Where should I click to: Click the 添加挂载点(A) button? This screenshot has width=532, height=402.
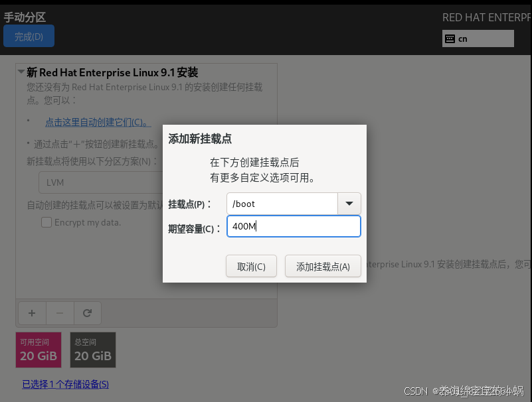pos(323,267)
